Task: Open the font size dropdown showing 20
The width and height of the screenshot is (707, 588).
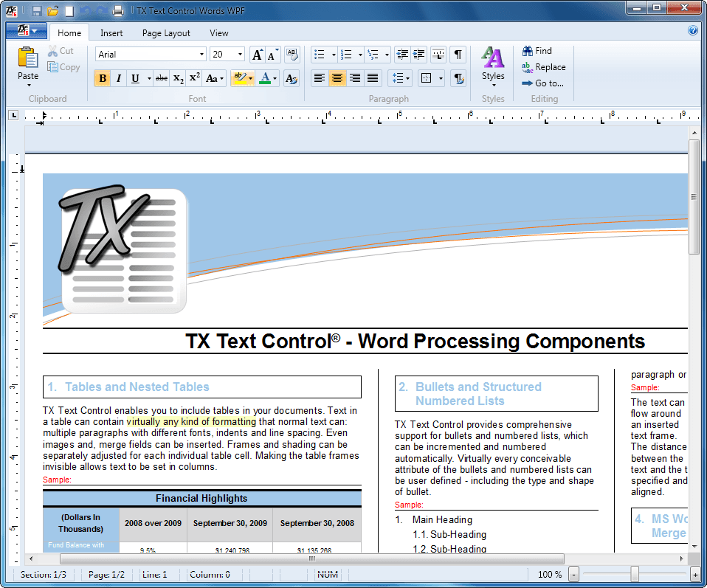Action: 240,55
